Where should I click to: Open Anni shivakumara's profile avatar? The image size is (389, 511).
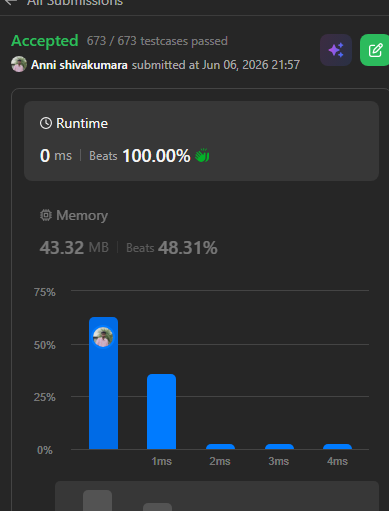pyautogui.click(x=19, y=64)
